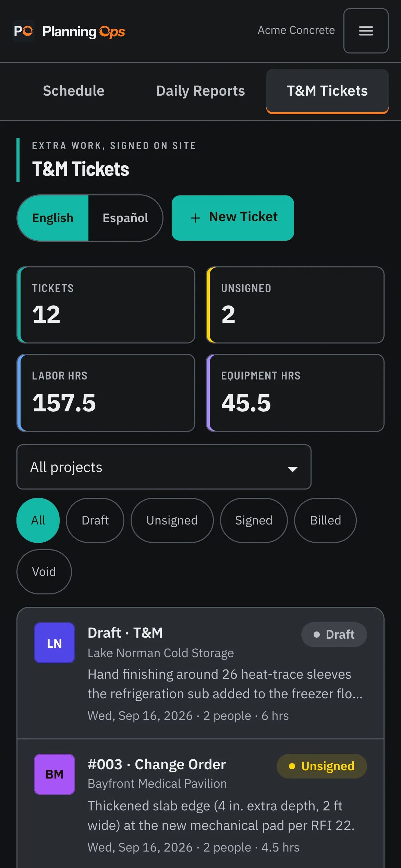Screen dimensions: 401x868
Task: Click the BM project avatar
Action: point(54,774)
